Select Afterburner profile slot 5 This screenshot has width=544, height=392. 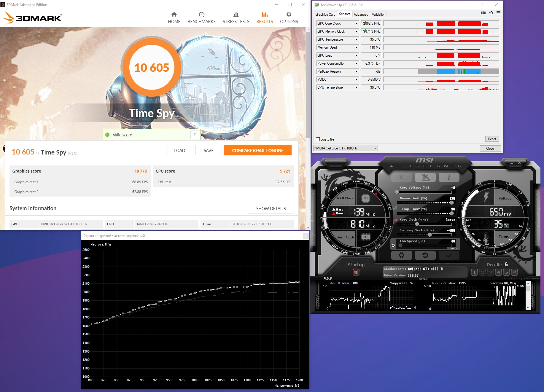pos(507,272)
